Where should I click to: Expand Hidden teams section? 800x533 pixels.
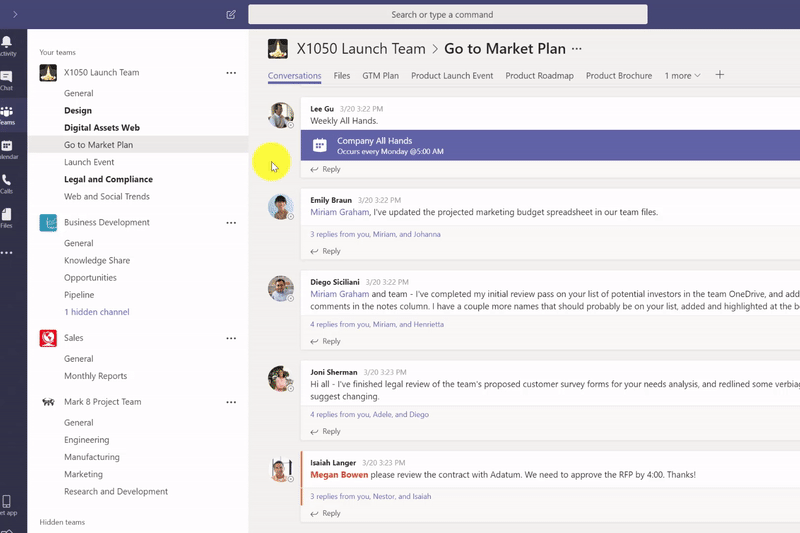(x=62, y=522)
